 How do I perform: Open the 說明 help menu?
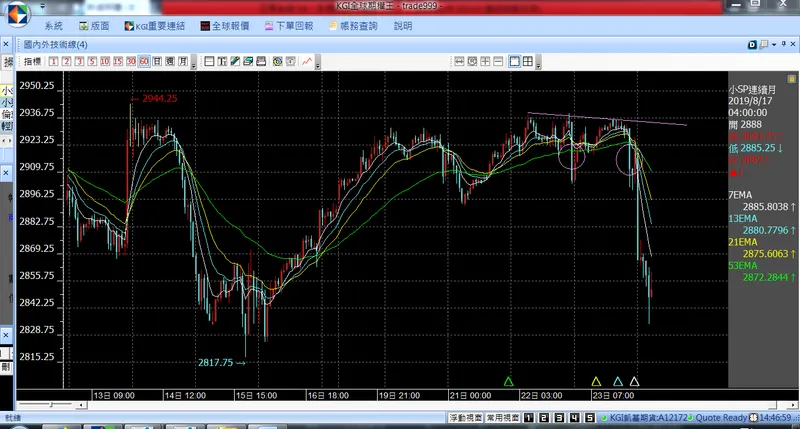click(x=403, y=26)
